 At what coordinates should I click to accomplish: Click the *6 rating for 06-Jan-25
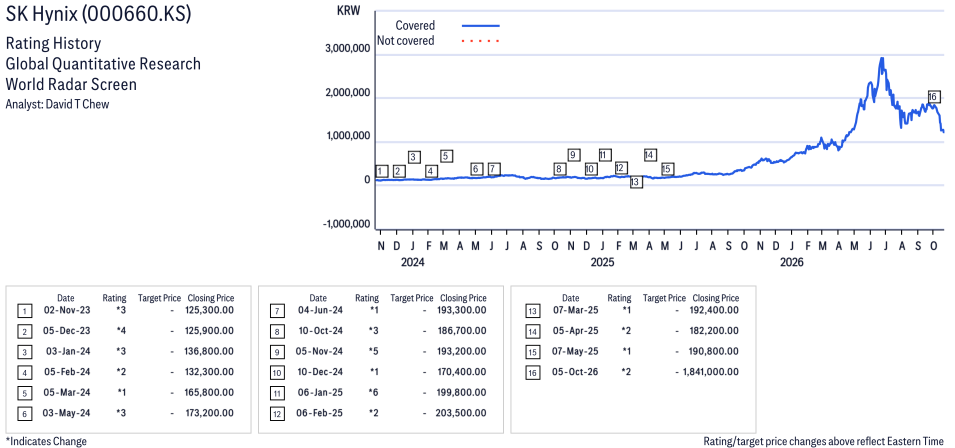click(373, 393)
